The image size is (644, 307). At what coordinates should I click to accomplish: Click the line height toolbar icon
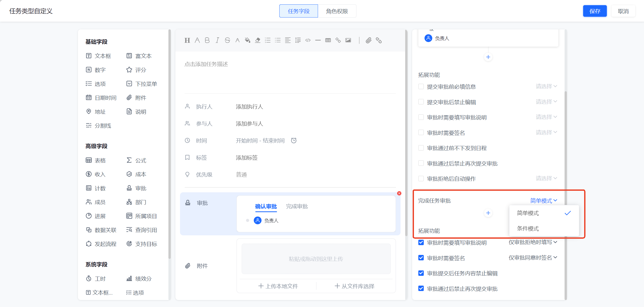pos(298,40)
